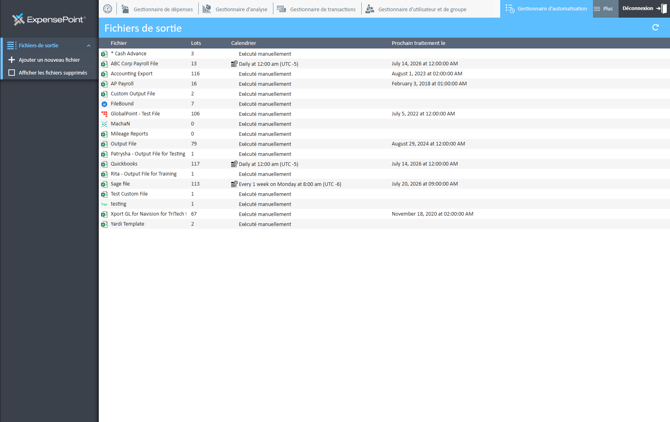
Task: Click Fichiers de sortie sidebar label
Action: pyautogui.click(x=38, y=45)
